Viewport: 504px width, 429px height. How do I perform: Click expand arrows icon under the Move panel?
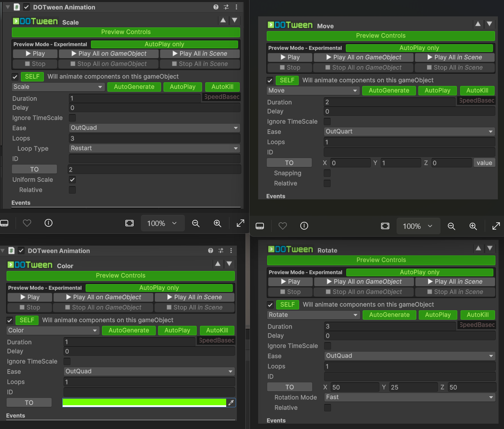tap(496, 226)
